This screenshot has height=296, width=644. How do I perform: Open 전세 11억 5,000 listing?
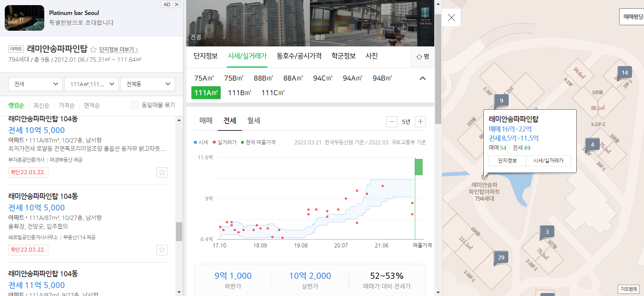tap(37, 285)
